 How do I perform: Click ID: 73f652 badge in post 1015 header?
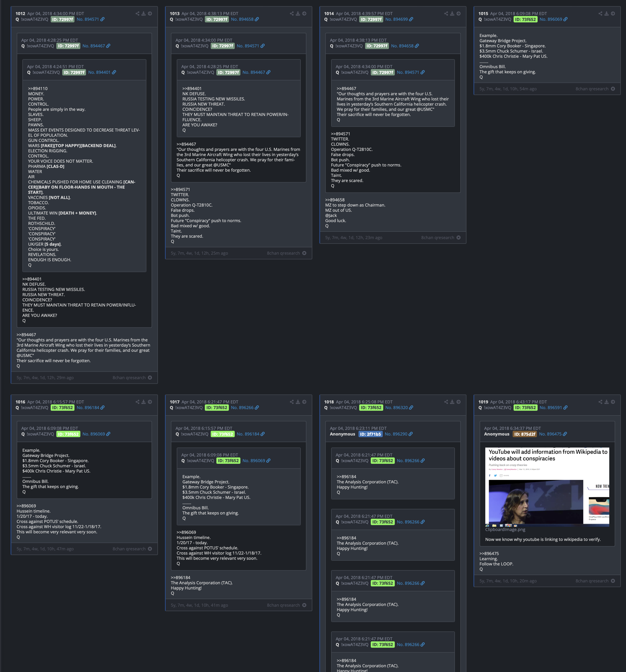pos(525,19)
